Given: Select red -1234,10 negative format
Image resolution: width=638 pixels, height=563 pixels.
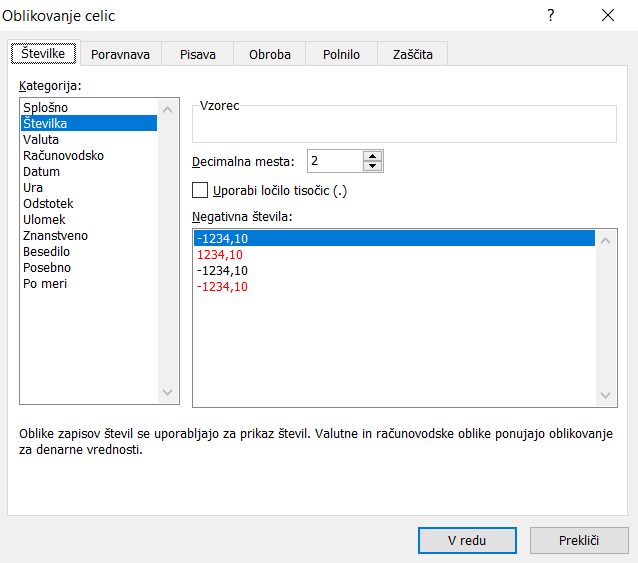Looking at the screenshot, I should pyautogui.click(x=222, y=287).
